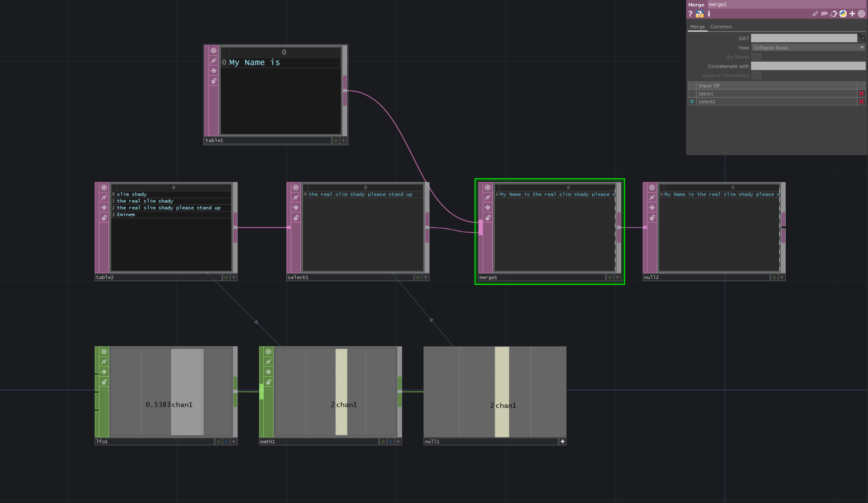Screen dimensions: 868x503
Task: Open the Python help icon in parameter panel
Action: click(699, 14)
